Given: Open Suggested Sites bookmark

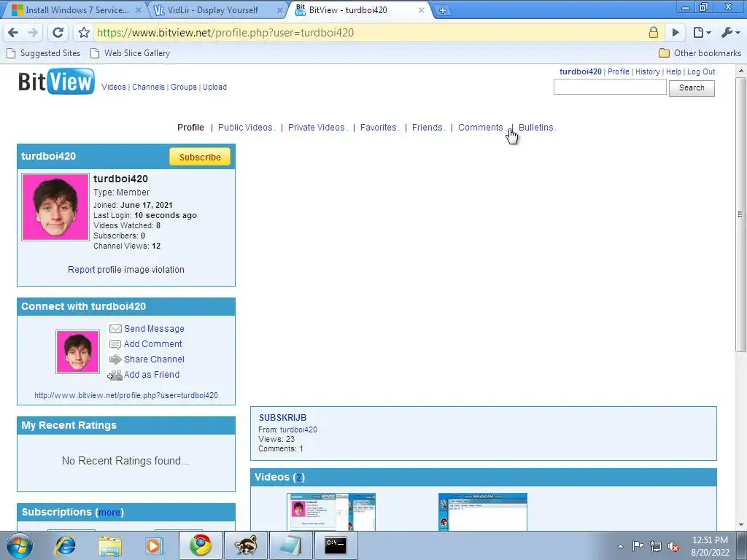Looking at the screenshot, I should point(43,52).
